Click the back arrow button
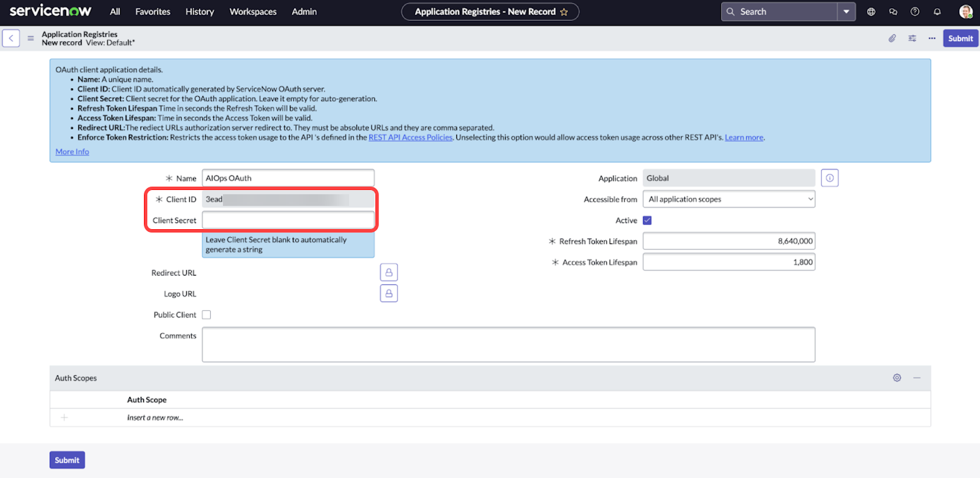The width and height of the screenshot is (980, 478). pos(11,38)
